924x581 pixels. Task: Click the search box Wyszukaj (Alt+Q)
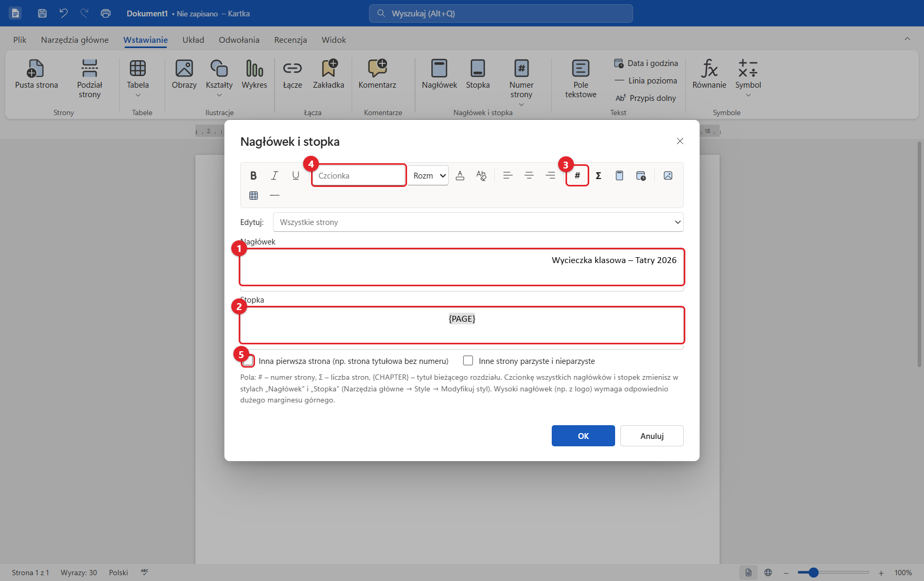pos(501,13)
